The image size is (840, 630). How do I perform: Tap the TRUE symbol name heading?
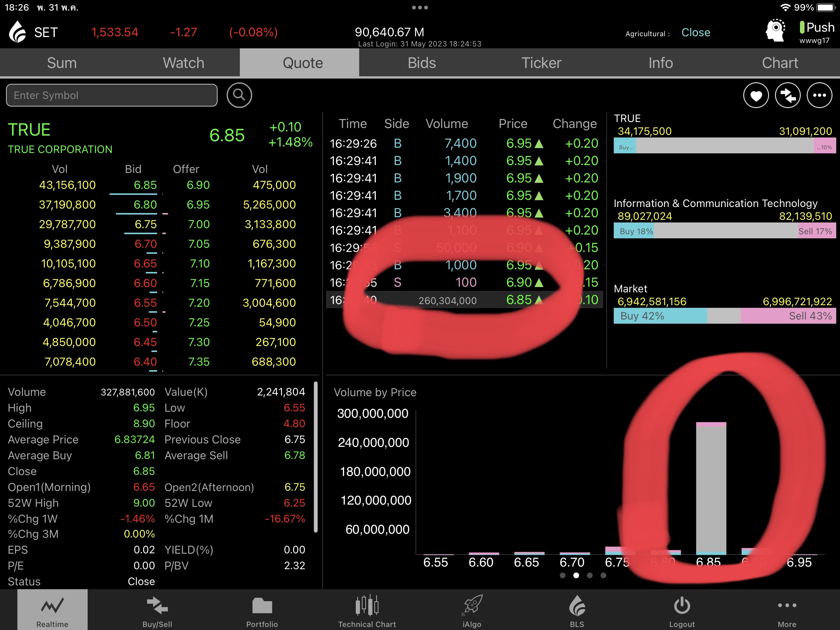pos(29,130)
